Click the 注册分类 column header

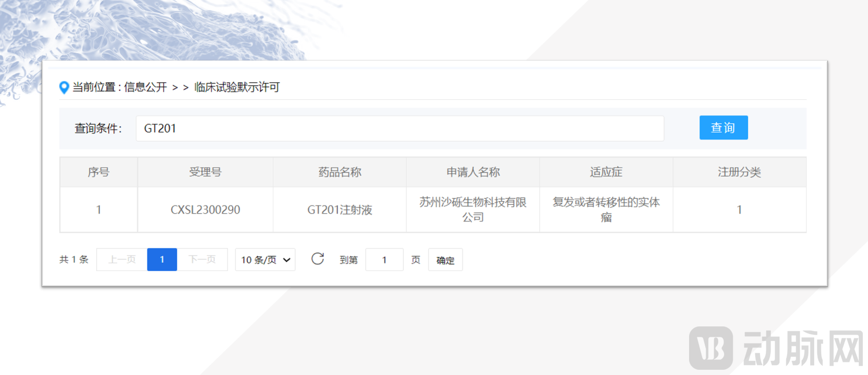click(x=740, y=172)
